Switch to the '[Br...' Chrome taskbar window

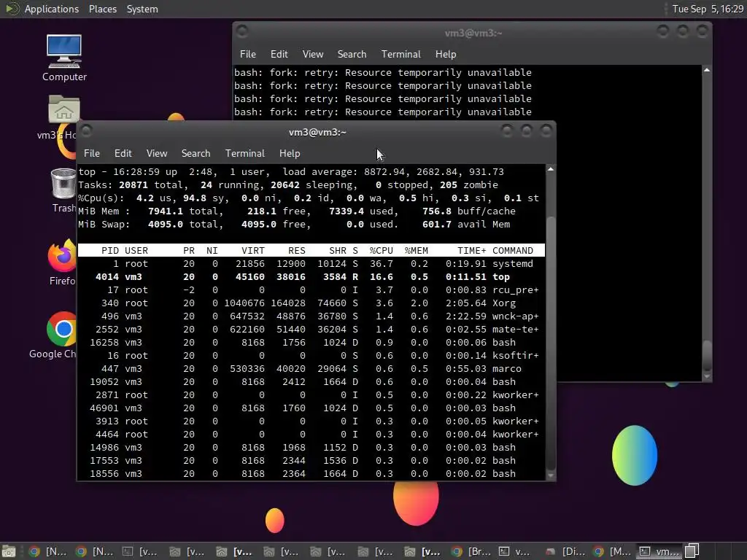tap(471, 551)
